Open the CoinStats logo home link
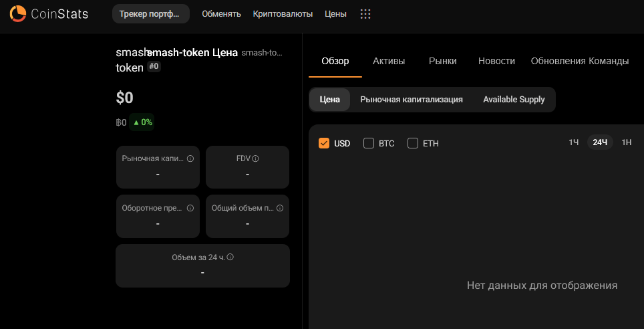 click(49, 14)
